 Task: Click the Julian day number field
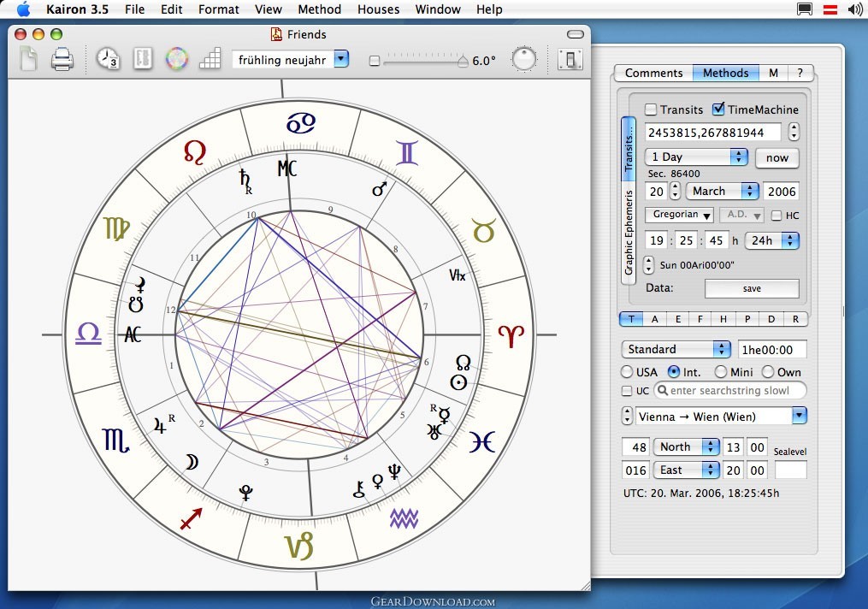click(x=713, y=133)
